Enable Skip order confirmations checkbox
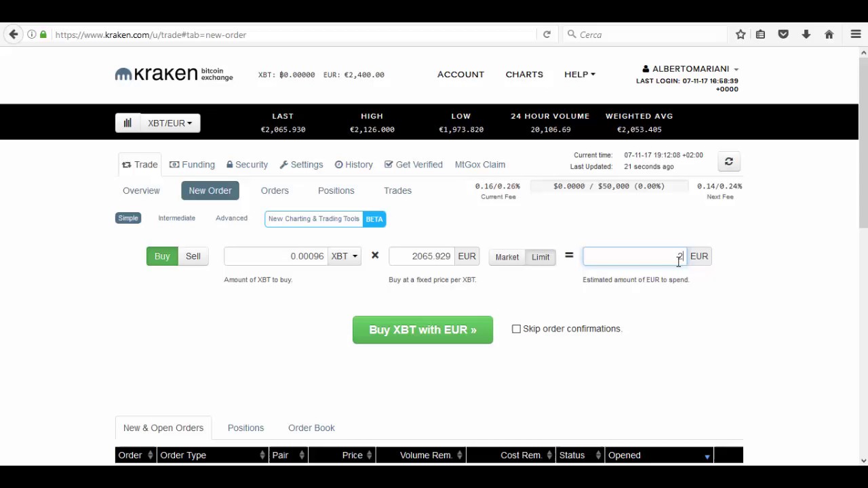 click(x=516, y=329)
